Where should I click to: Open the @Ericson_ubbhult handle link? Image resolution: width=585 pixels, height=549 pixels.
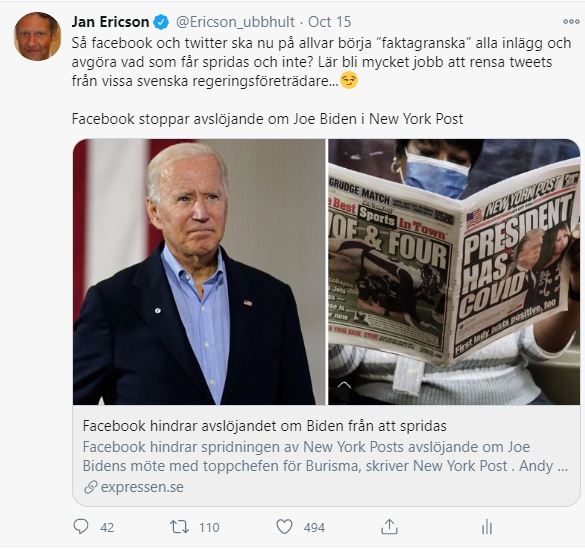(235, 22)
